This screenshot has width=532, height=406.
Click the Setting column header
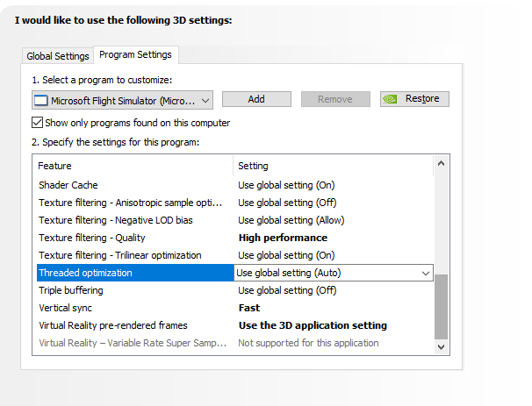(334, 166)
